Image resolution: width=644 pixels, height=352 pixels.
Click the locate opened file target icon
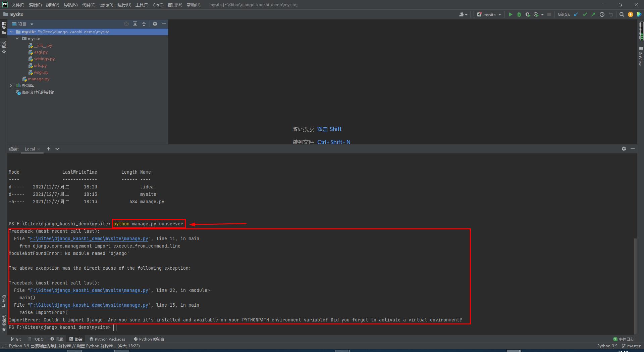pyautogui.click(x=126, y=24)
